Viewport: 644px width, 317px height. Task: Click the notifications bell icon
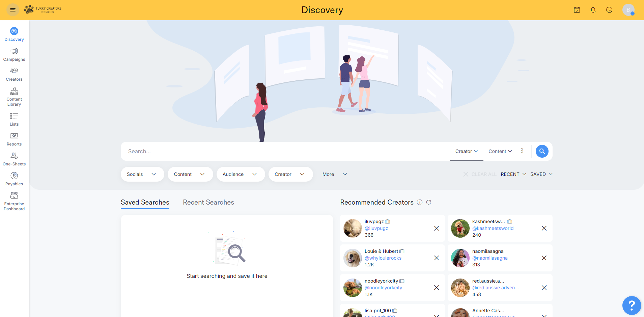tap(593, 10)
